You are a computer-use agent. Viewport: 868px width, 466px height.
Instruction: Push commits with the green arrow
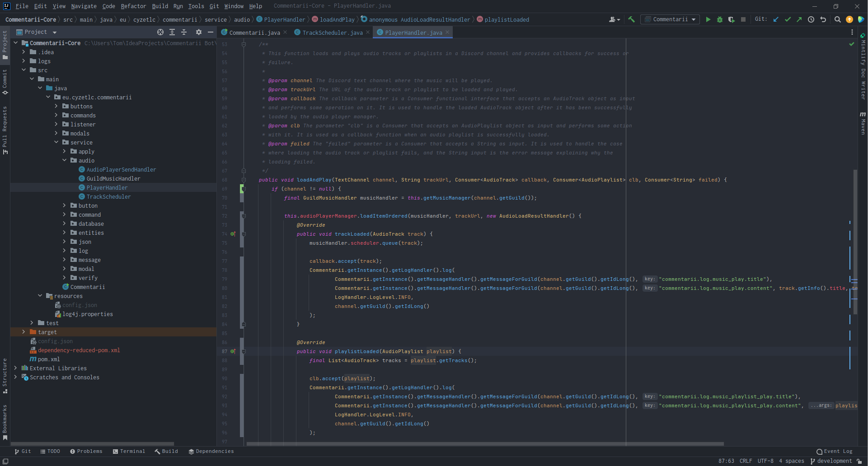799,19
